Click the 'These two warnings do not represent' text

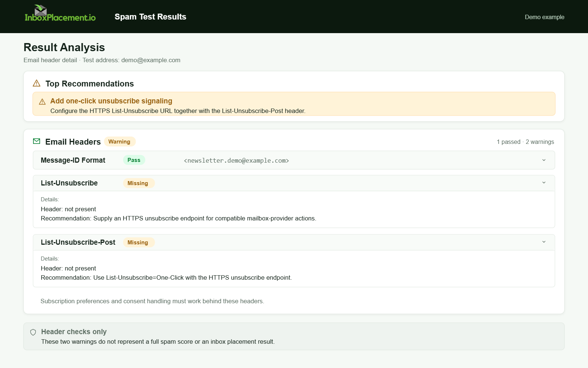pyautogui.click(x=158, y=342)
